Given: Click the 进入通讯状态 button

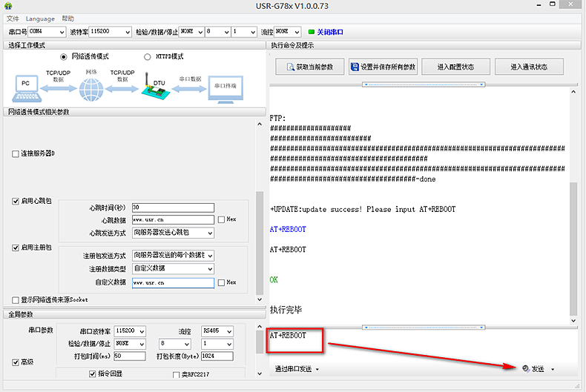Looking at the screenshot, I should coord(528,67).
